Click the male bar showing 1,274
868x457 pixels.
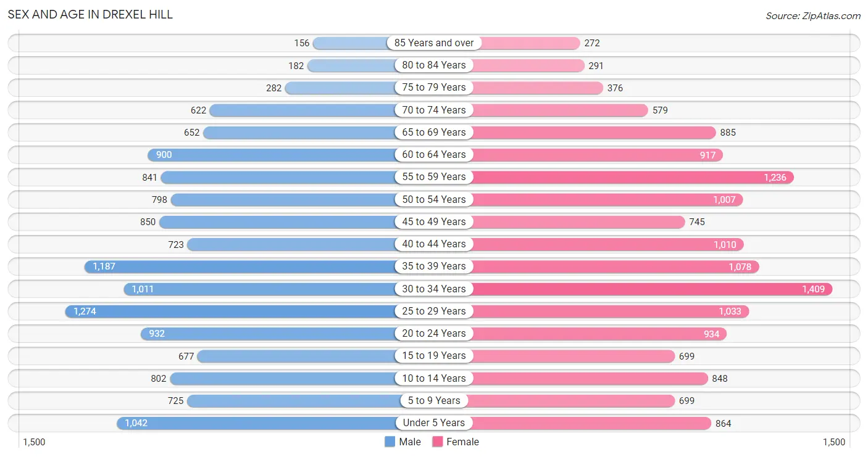coord(230,311)
